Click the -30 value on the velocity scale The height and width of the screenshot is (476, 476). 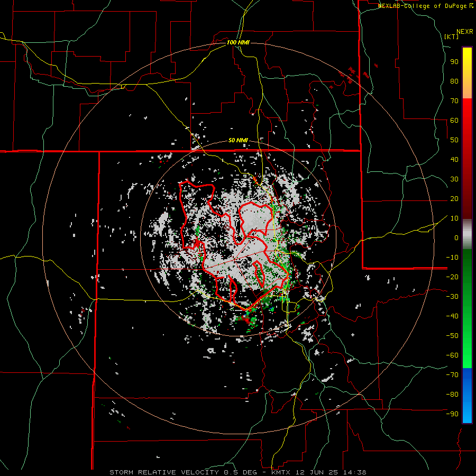point(452,297)
